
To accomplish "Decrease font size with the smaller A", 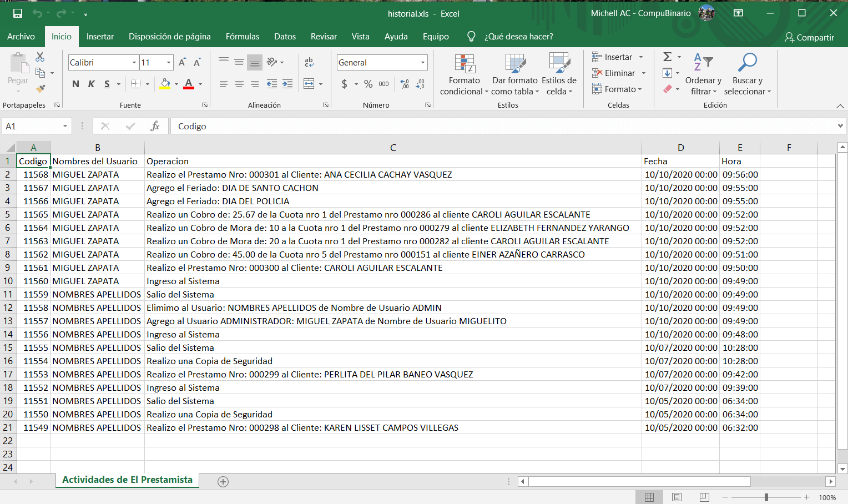I will tap(197, 63).
